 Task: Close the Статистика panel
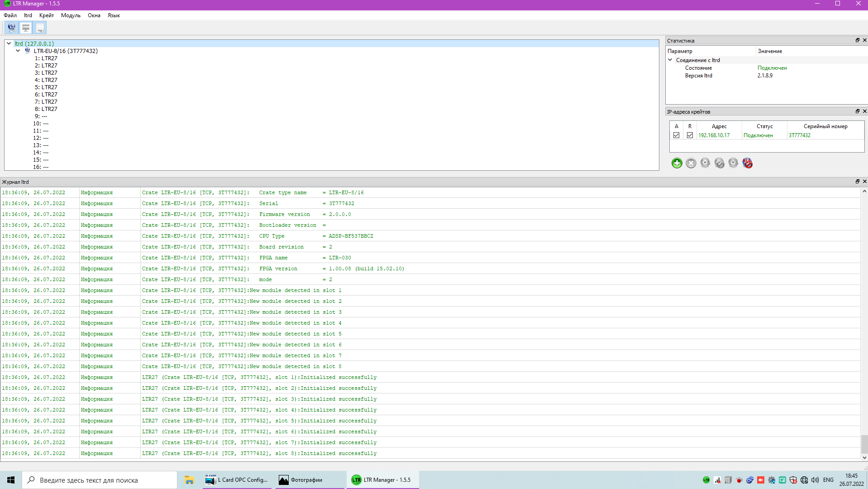864,40
